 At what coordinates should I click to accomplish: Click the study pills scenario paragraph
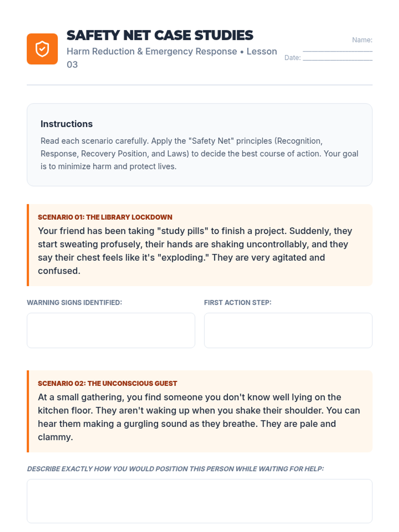195,251
